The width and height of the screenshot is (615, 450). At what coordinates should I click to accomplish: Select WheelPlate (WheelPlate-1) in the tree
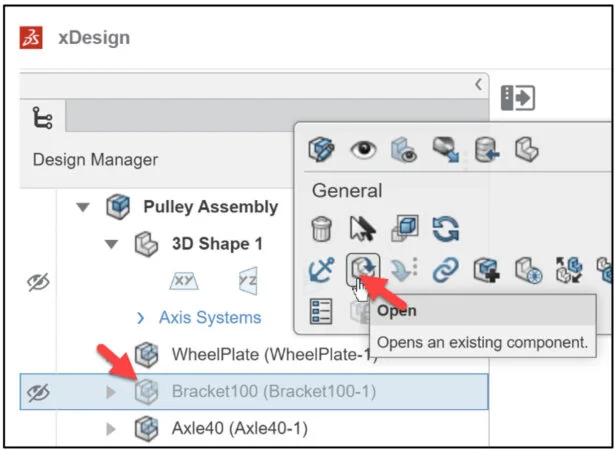click(x=272, y=354)
